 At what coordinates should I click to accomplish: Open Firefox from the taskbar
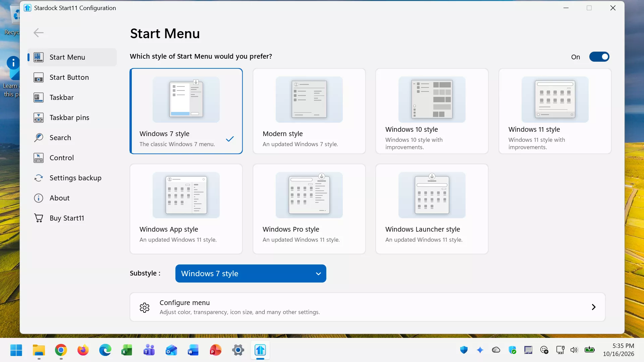click(x=83, y=350)
